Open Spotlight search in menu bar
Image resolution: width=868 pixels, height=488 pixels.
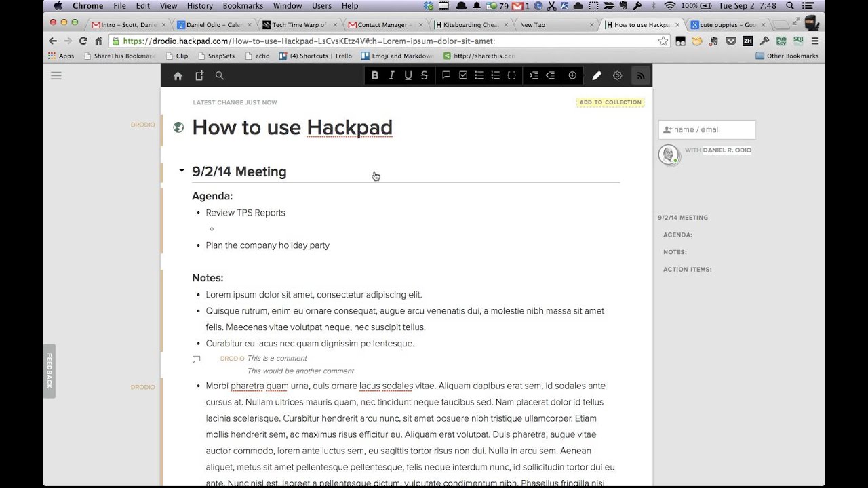point(790,6)
